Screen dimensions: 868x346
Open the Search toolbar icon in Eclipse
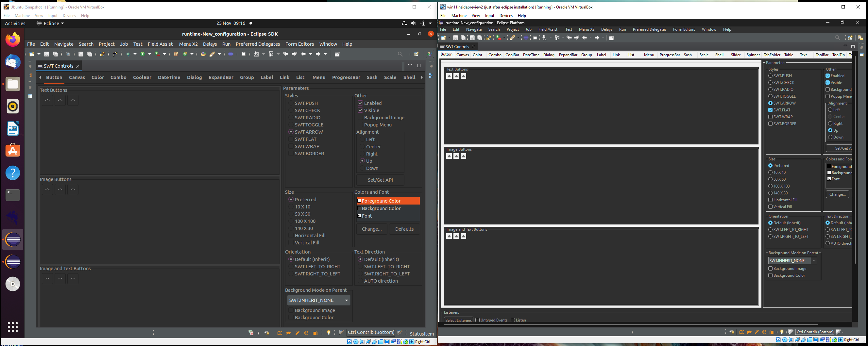pos(400,54)
